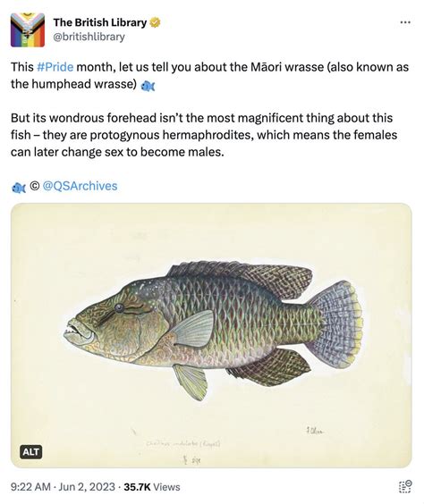Click the copyright symbol in the tweet

click(x=34, y=186)
